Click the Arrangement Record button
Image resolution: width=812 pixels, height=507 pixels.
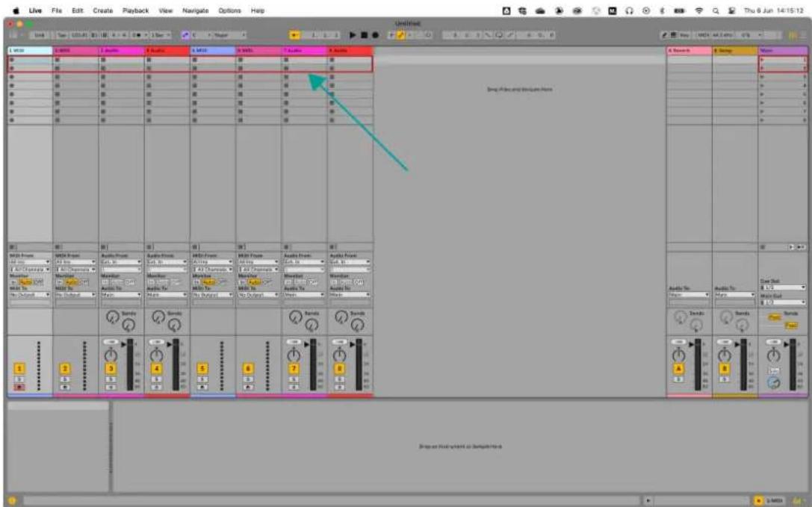pyautogui.click(x=376, y=34)
